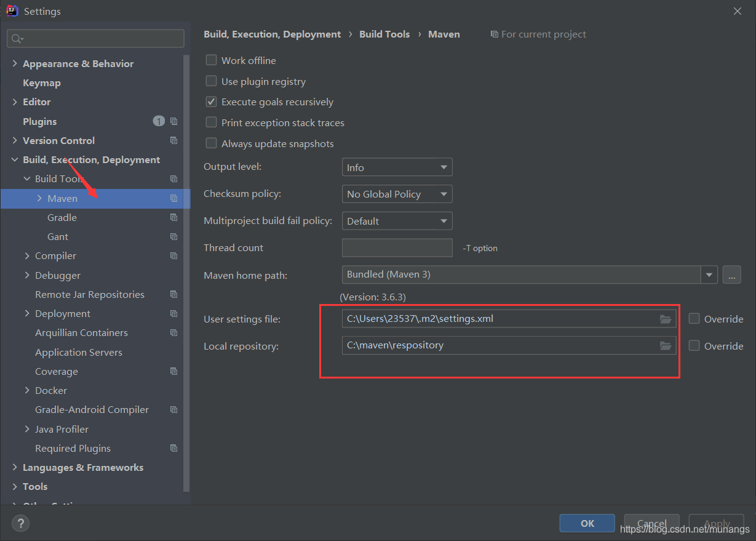Viewport: 756px width, 541px height.
Task: Expand the Appearance & Behavior section
Action: 15,63
